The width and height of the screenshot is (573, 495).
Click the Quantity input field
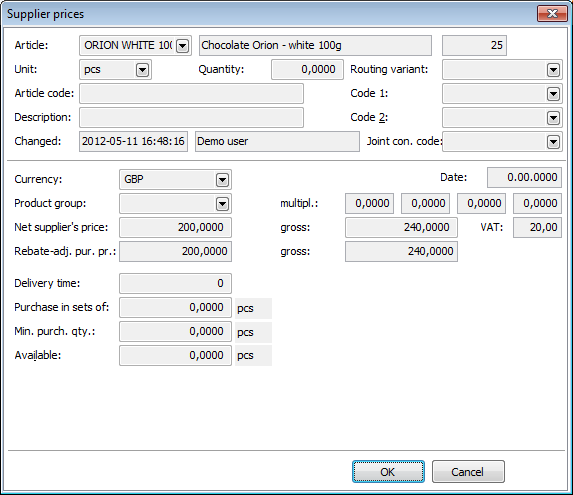click(x=307, y=69)
